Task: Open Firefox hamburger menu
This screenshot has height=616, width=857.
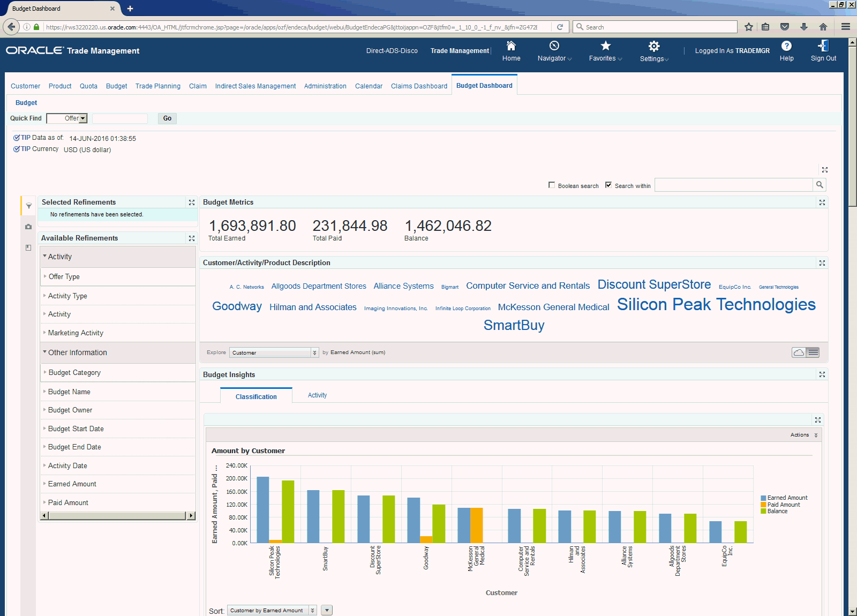Action: click(x=846, y=27)
